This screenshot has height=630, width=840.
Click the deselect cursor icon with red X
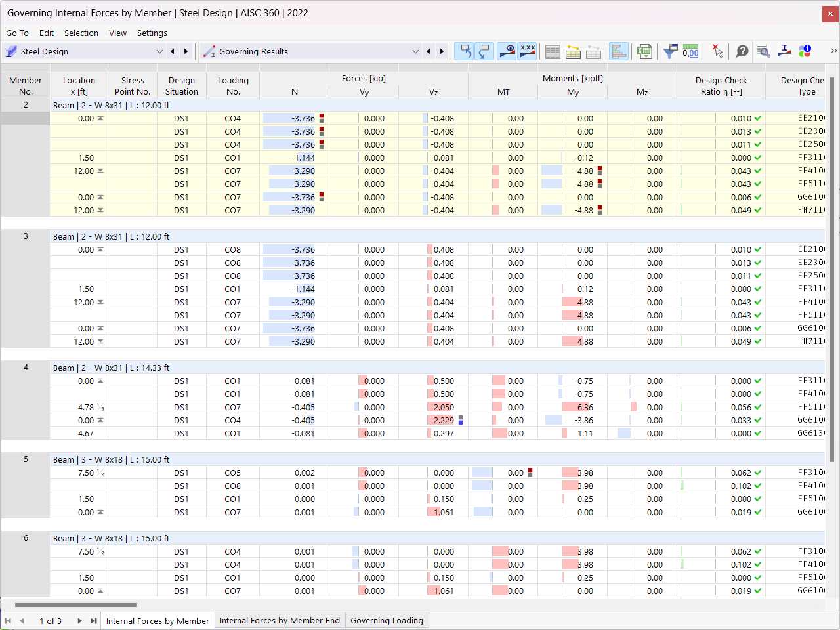tap(717, 51)
